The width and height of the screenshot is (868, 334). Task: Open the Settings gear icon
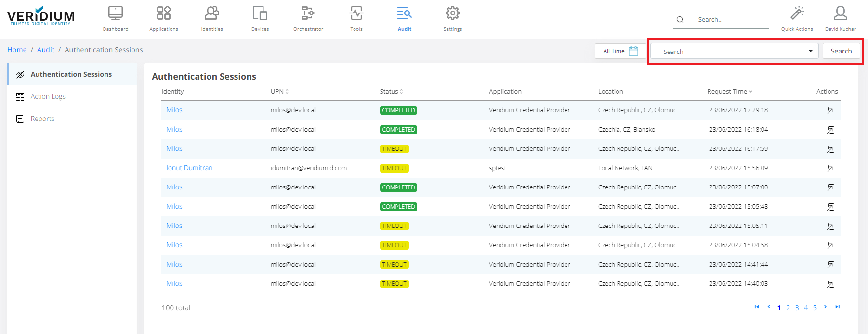453,13
